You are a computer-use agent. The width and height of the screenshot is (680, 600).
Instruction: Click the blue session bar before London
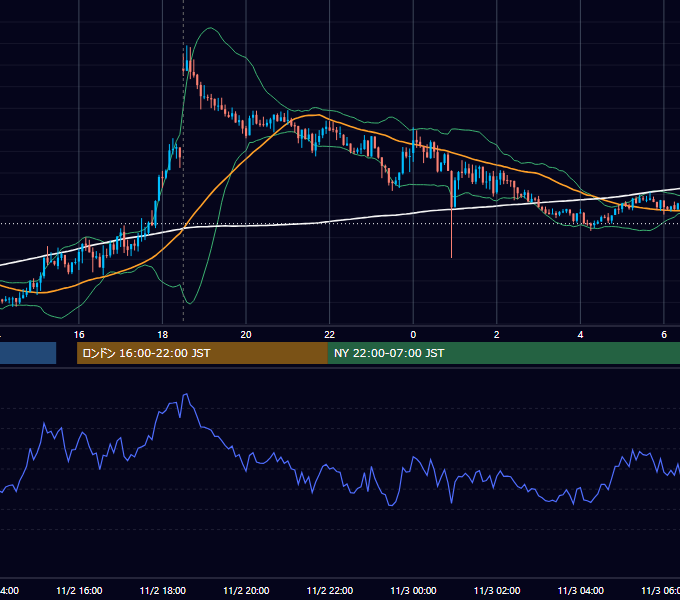point(28,353)
